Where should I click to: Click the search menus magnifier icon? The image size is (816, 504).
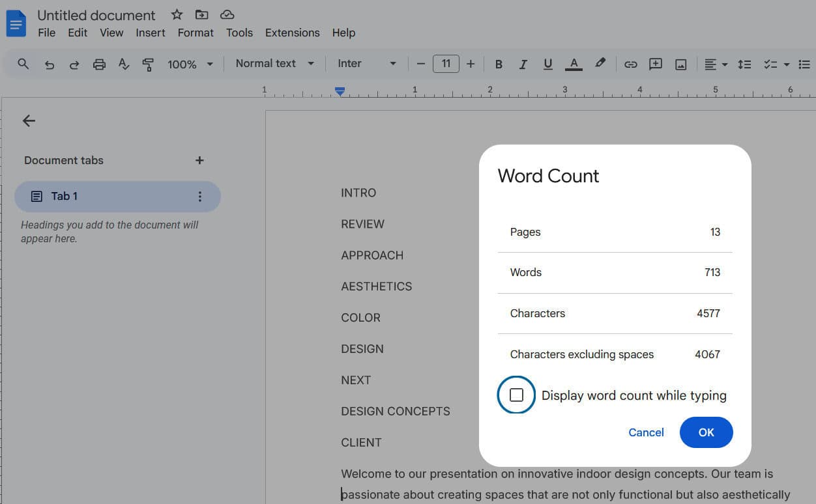pyautogui.click(x=23, y=64)
